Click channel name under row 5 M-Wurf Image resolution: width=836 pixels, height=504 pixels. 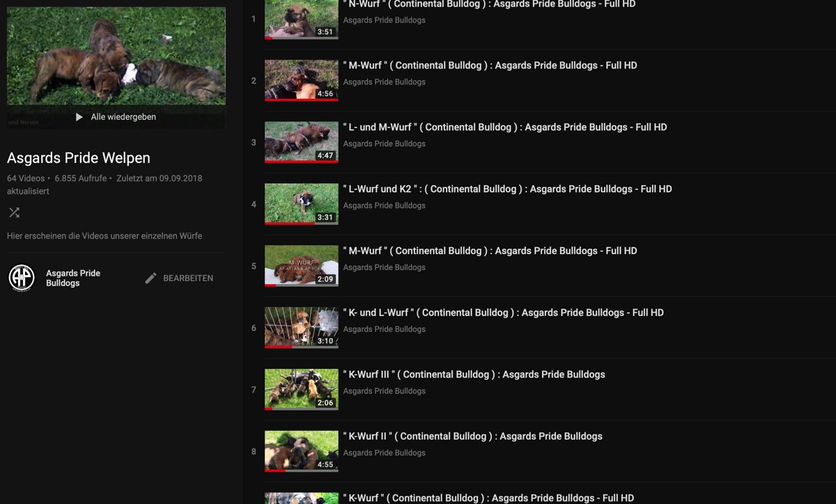point(385,267)
